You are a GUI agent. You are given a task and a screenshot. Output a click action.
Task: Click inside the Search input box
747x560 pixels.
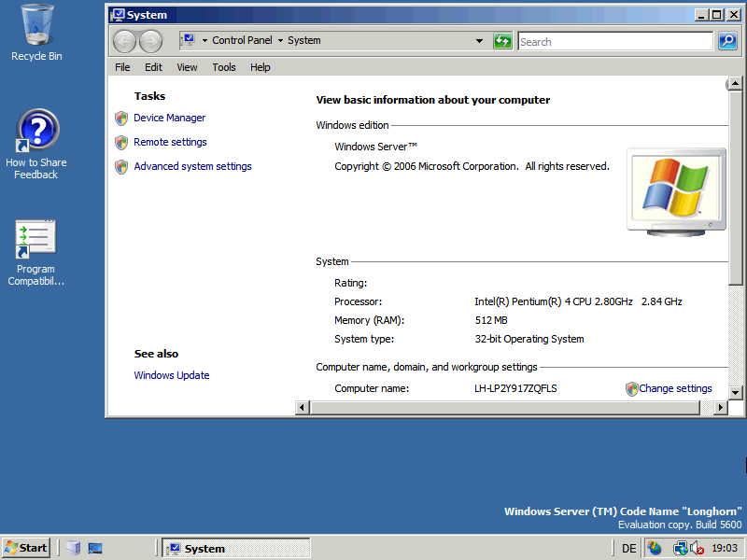click(x=614, y=41)
